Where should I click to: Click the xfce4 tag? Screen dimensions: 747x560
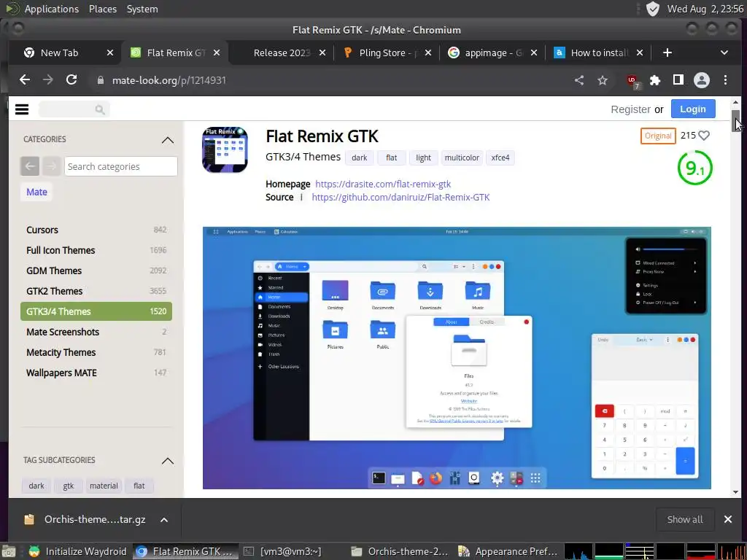point(500,157)
